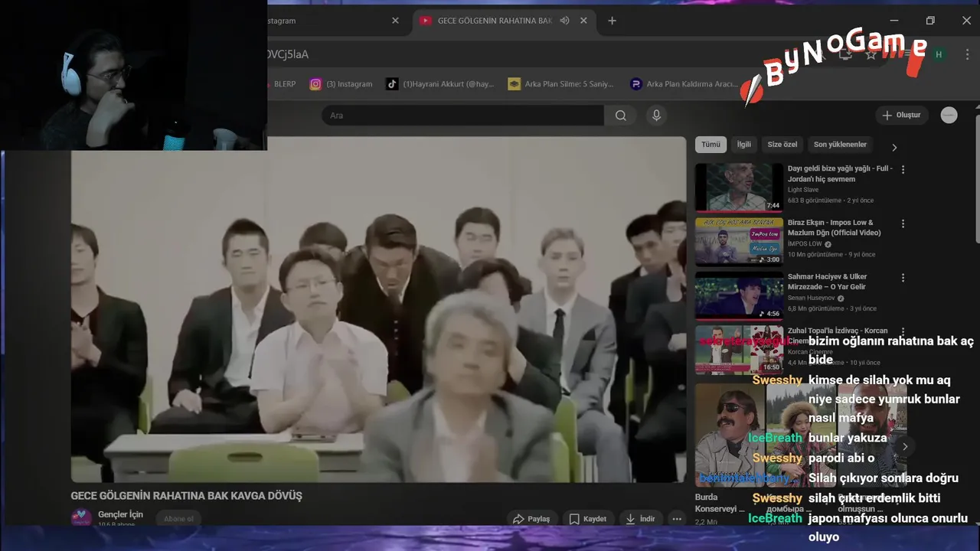Open options for Biraz Ekşın video
This screenshot has width=980, height=551.
(903, 224)
